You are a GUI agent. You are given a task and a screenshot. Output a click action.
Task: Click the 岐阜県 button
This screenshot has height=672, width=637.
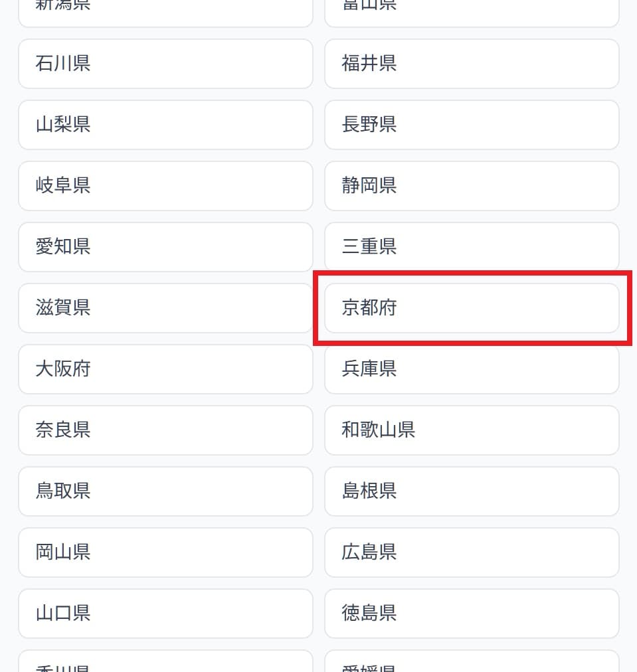coord(165,186)
